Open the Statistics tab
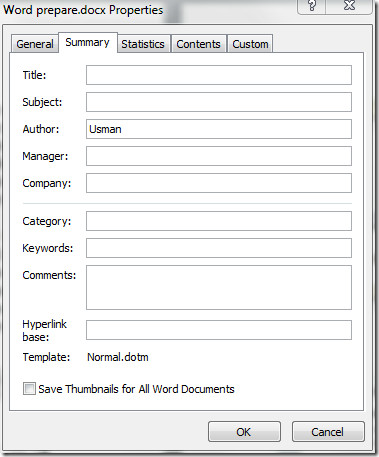Screen dimensions: 379x457 coord(143,44)
